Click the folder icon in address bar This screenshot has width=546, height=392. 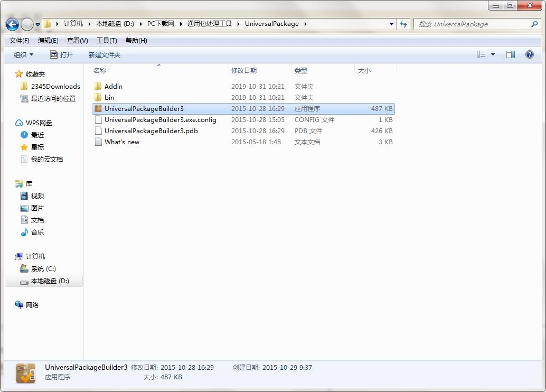click(x=48, y=24)
